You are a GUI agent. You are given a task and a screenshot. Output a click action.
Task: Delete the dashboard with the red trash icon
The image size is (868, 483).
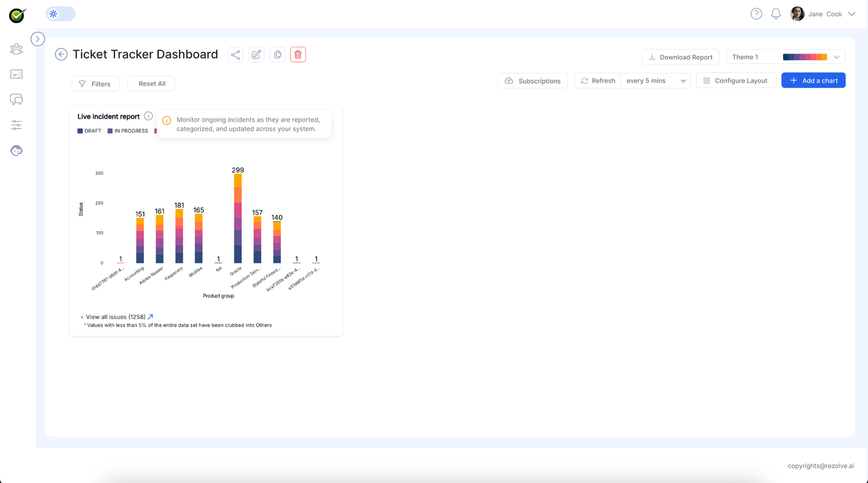pos(298,55)
